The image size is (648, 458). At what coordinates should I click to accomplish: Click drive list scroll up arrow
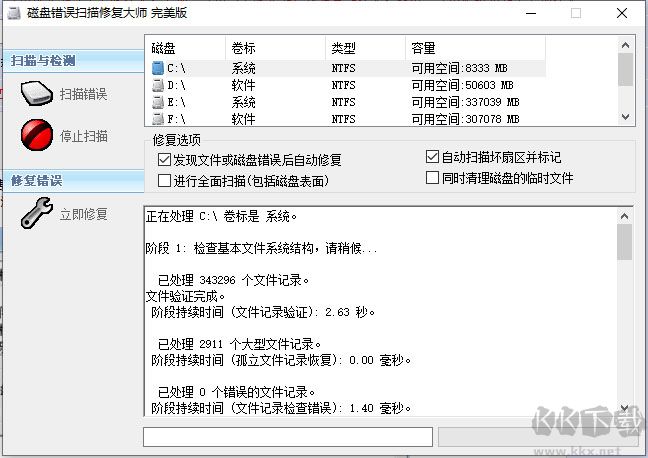[x=626, y=45]
